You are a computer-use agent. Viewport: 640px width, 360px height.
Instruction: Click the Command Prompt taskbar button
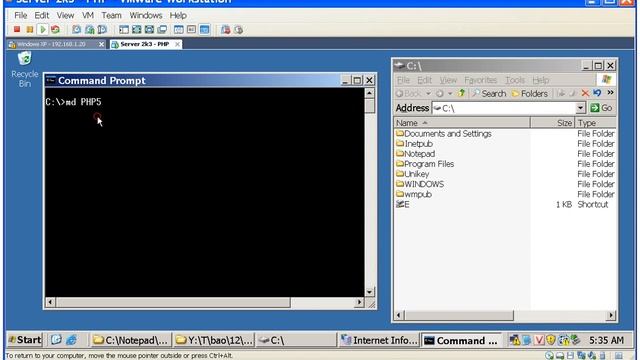462,340
